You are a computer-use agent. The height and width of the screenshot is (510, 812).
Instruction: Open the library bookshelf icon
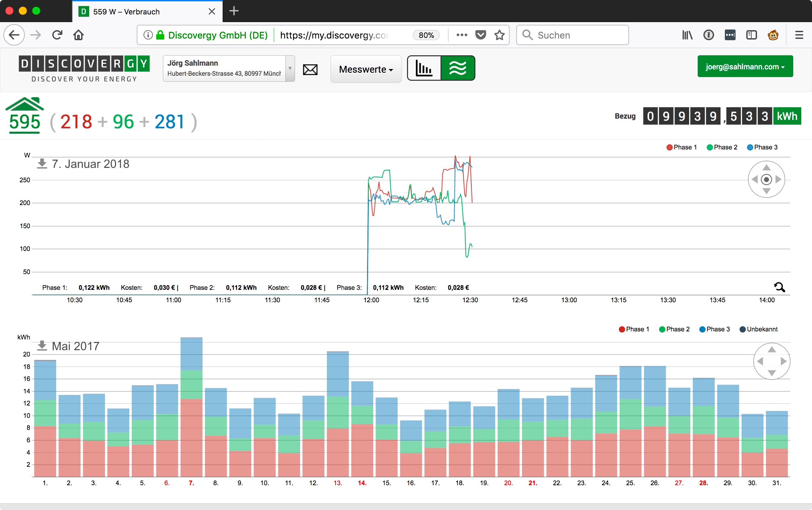687,35
